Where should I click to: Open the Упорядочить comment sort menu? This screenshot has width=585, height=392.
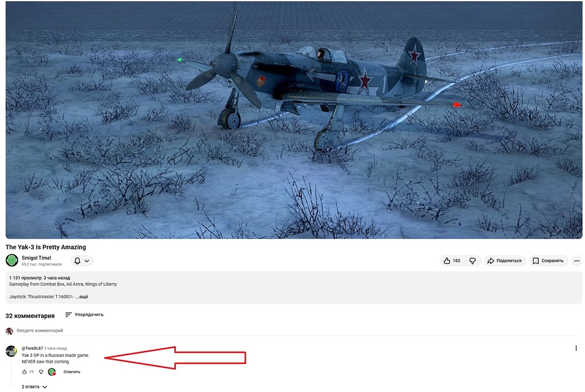pyautogui.click(x=84, y=315)
